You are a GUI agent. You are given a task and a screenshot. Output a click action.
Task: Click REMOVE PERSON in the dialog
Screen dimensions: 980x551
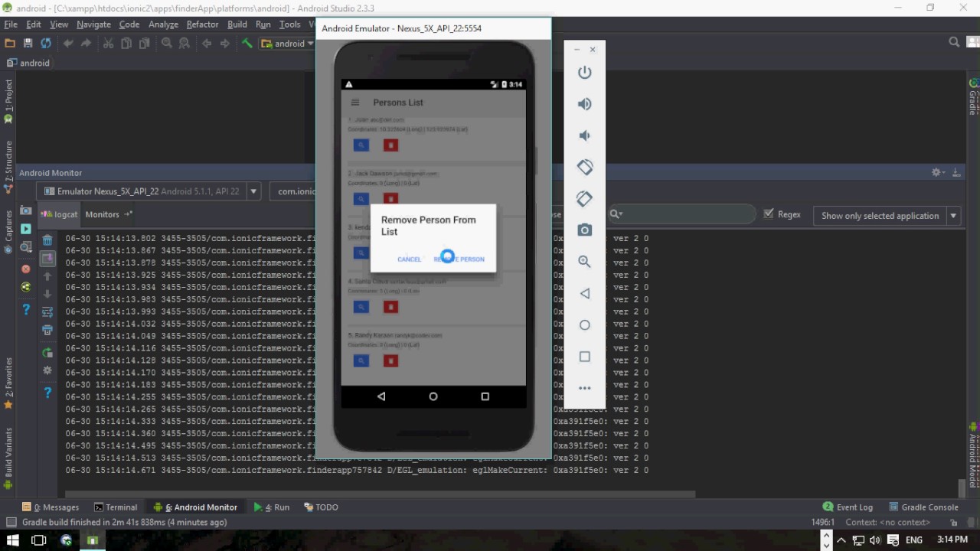coord(459,259)
